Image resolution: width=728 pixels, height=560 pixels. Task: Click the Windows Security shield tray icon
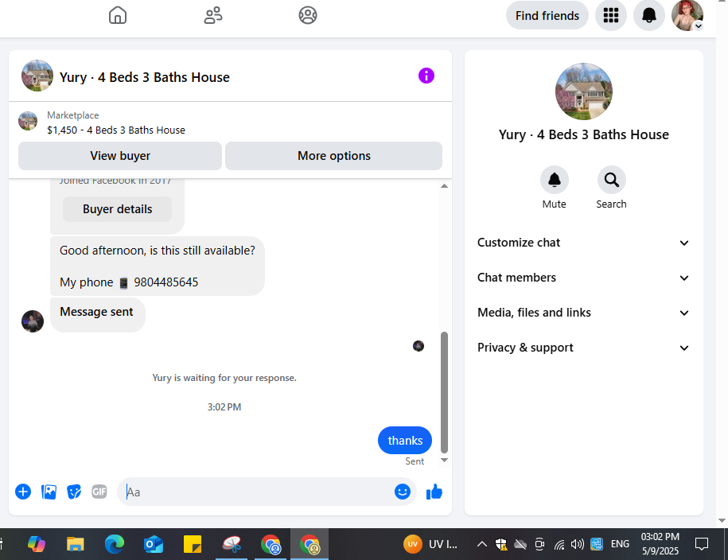coord(501,544)
